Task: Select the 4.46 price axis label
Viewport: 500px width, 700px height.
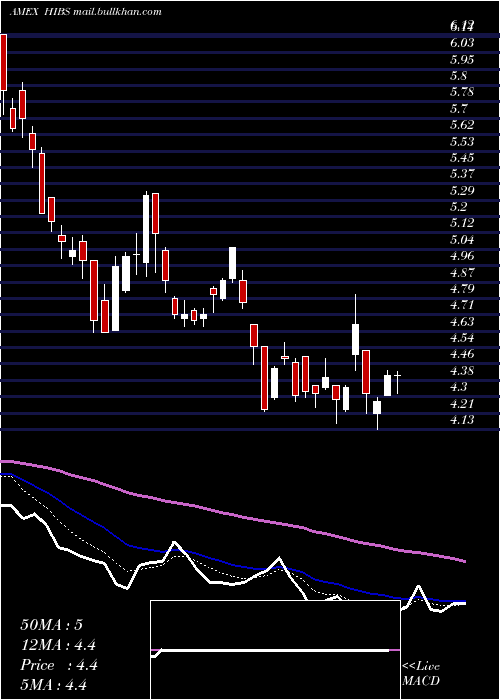Action: click(x=462, y=354)
